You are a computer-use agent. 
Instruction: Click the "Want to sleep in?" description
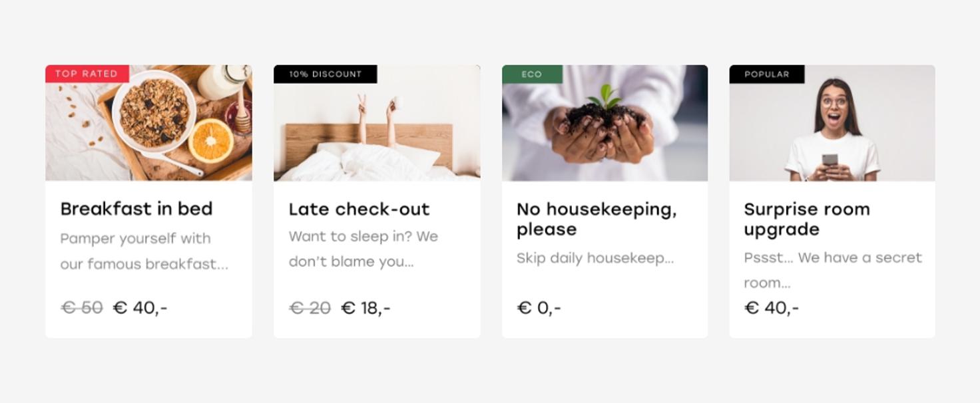[x=363, y=237]
